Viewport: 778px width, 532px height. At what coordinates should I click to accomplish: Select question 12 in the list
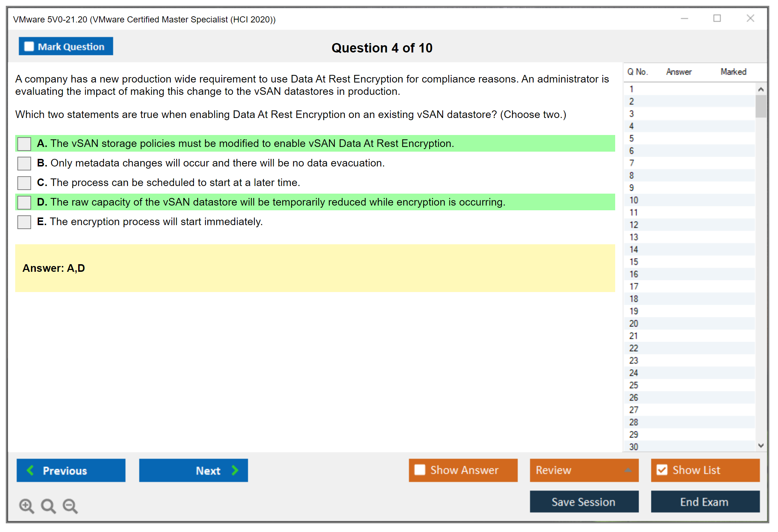tap(634, 225)
